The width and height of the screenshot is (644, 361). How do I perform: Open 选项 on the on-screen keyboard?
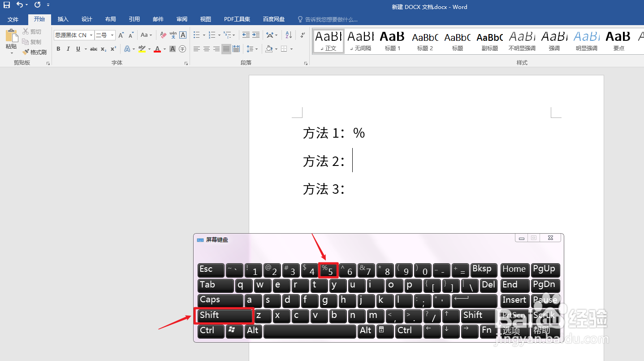(514, 331)
